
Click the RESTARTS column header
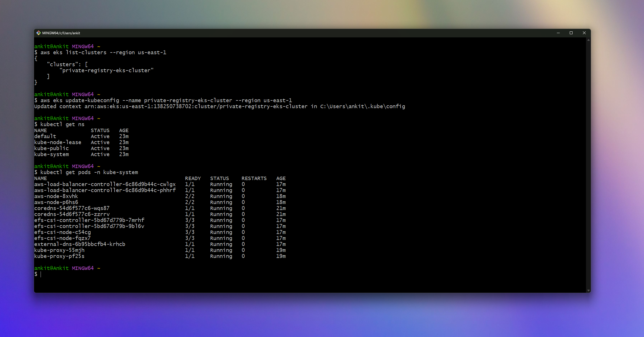(254, 178)
